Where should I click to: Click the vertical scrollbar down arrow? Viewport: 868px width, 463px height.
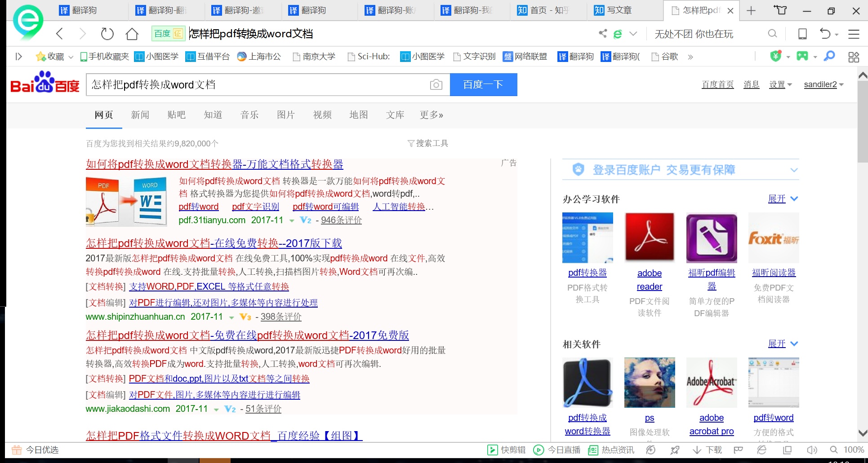[863, 433]
